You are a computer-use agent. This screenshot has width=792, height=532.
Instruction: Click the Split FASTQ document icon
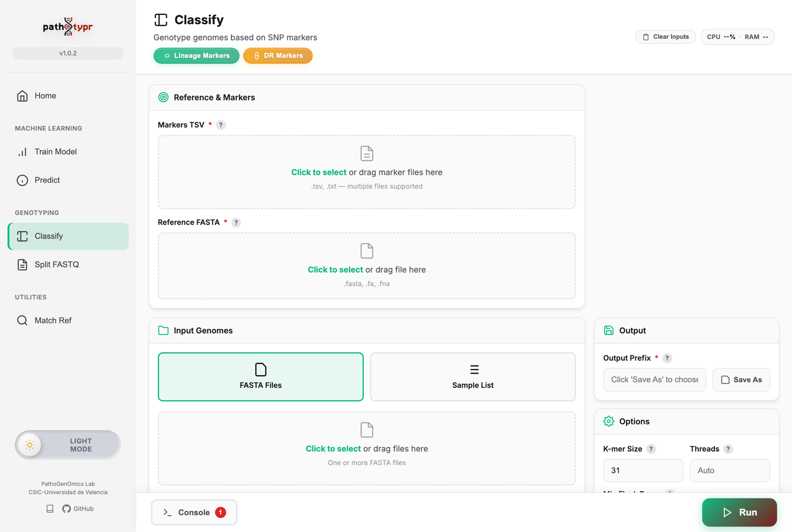tap(22, 264)
